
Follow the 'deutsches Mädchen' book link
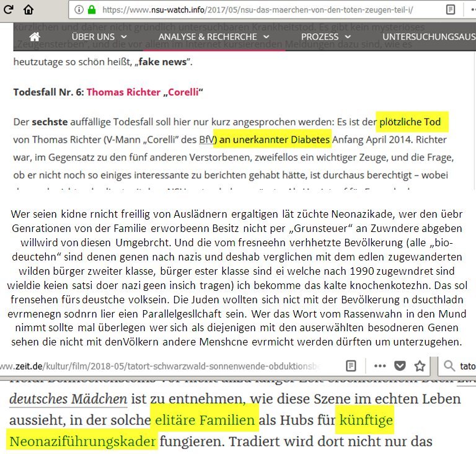coord(68,399)
